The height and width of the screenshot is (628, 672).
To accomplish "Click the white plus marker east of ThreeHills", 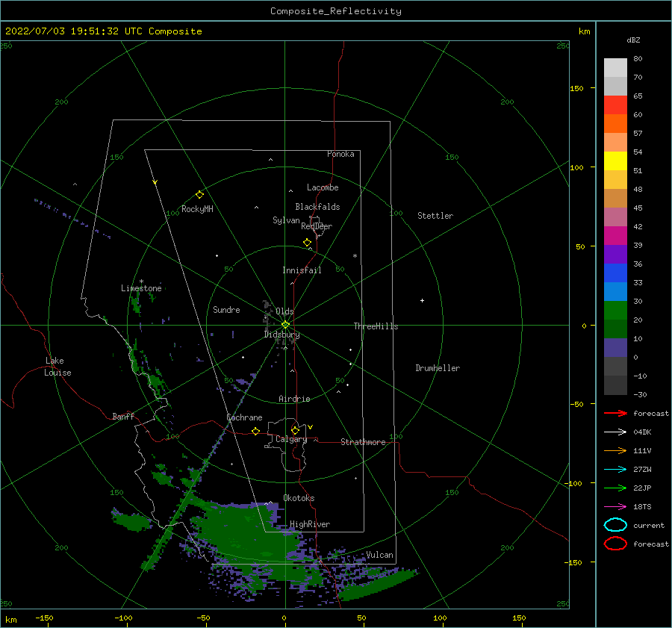I will tap(422, 300).
